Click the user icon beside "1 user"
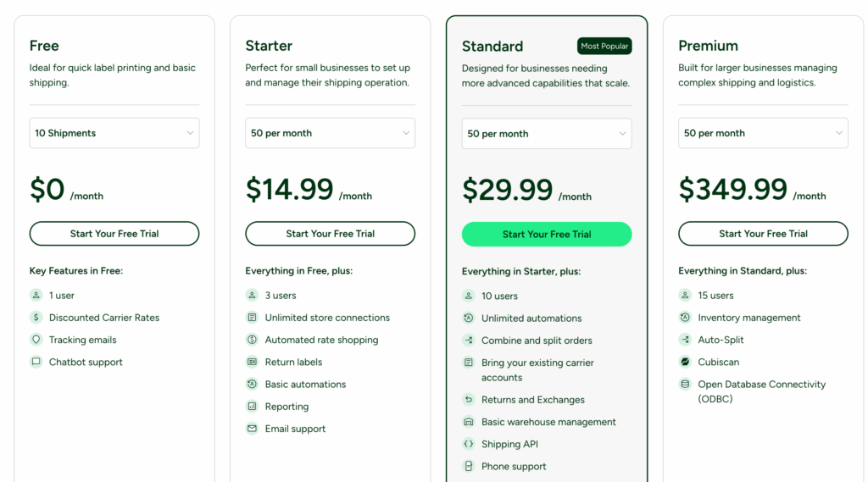 point(36,296)
